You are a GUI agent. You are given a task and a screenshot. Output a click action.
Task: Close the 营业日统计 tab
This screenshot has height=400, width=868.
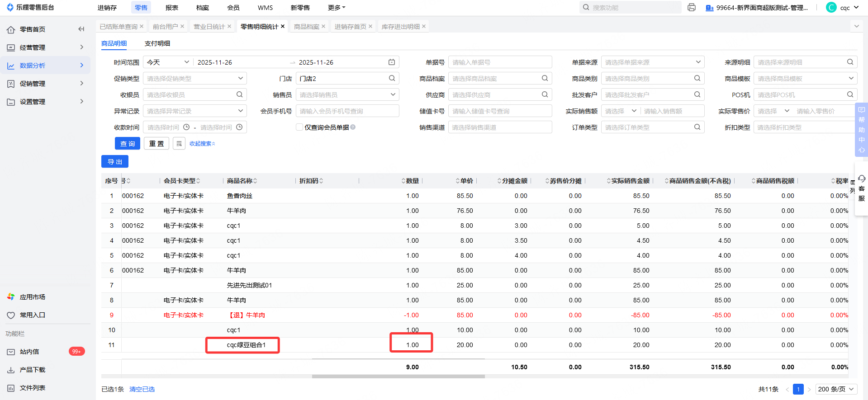229,26
